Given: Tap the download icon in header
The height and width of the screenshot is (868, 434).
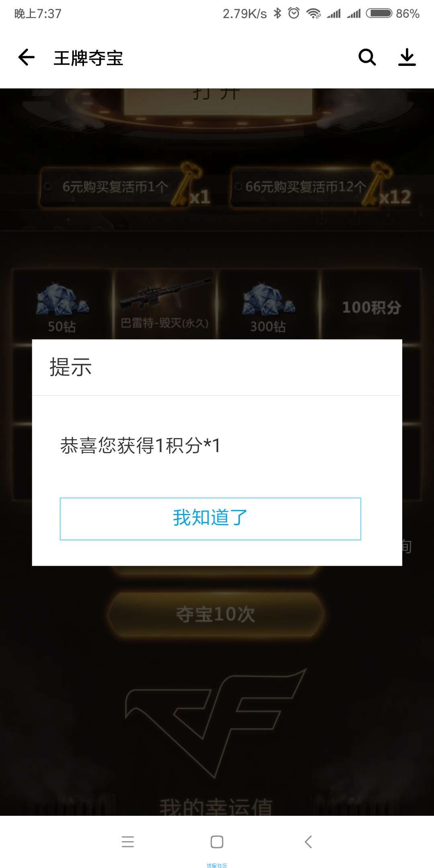Looking at the screenshot, I should 407,57.
